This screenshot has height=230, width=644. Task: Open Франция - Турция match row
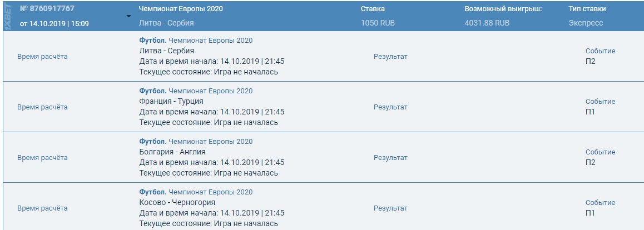tap(171, 101)
